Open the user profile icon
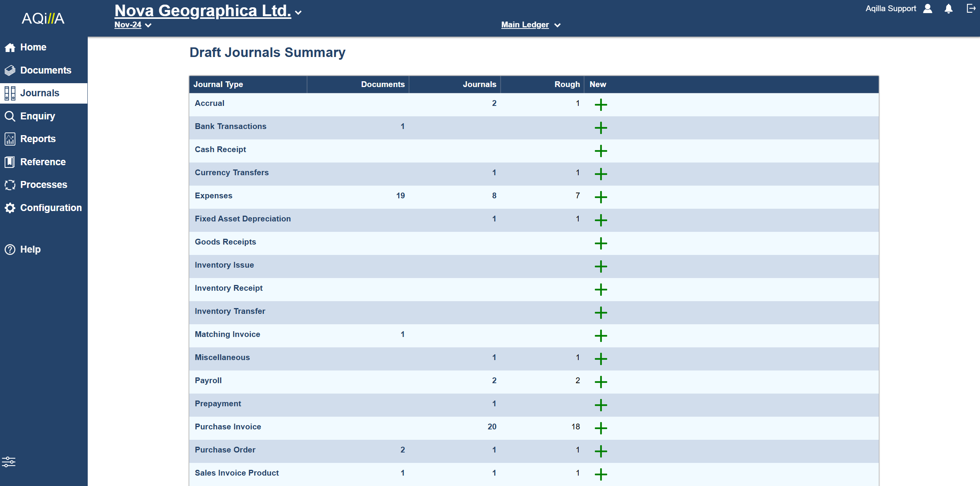Viewport: 980px width, 486px height. (x=928, y=8)
